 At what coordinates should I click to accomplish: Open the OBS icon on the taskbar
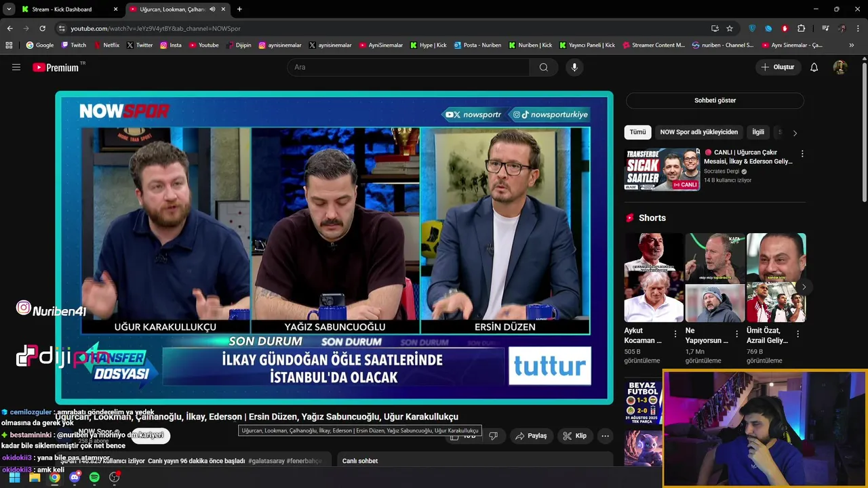click(x=115, y=477)
